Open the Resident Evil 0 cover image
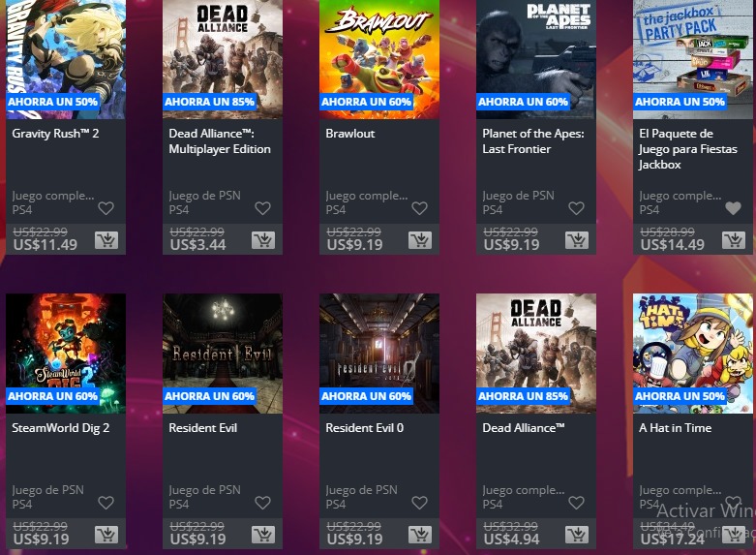Image resolution: width=756 pixels, height=555 pixels. point(379,354)
